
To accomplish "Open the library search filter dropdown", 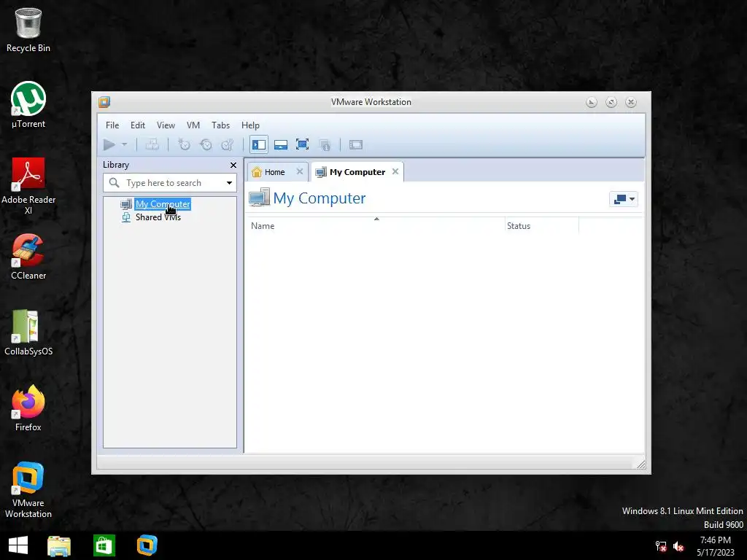I will click(229, 183).
